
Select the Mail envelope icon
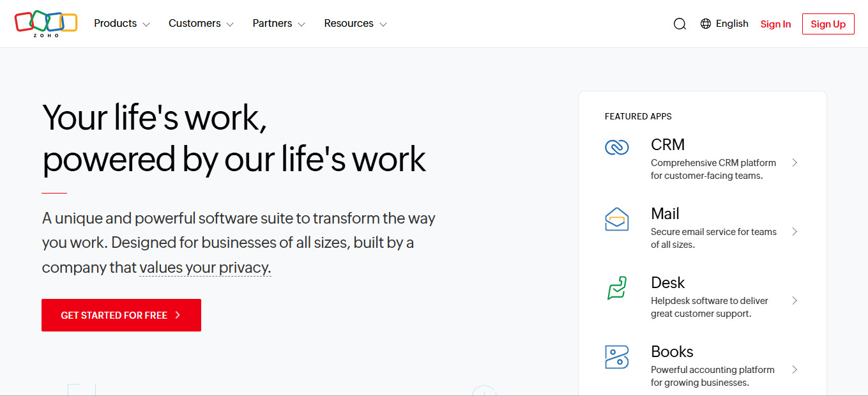(616, 219)
